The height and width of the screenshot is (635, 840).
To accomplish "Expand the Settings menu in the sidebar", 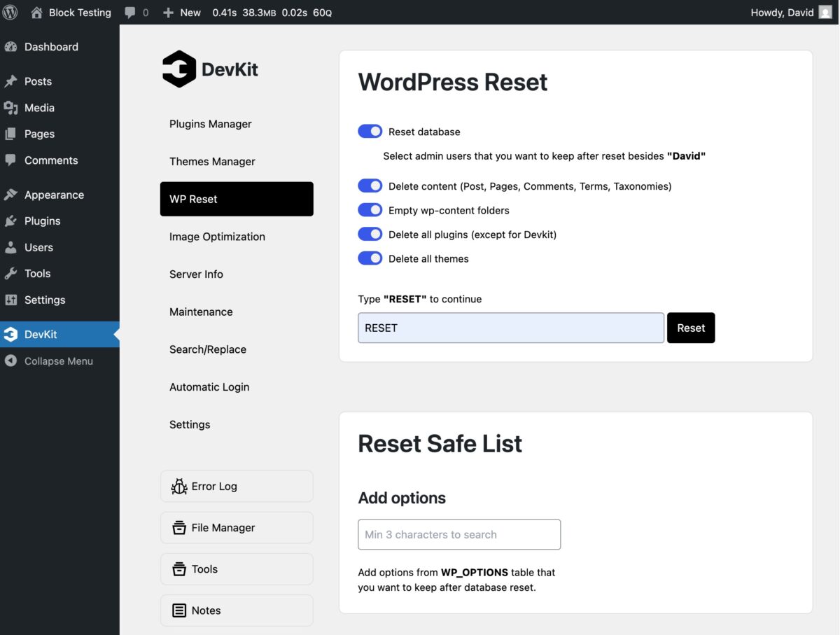I will click(43, 300).
